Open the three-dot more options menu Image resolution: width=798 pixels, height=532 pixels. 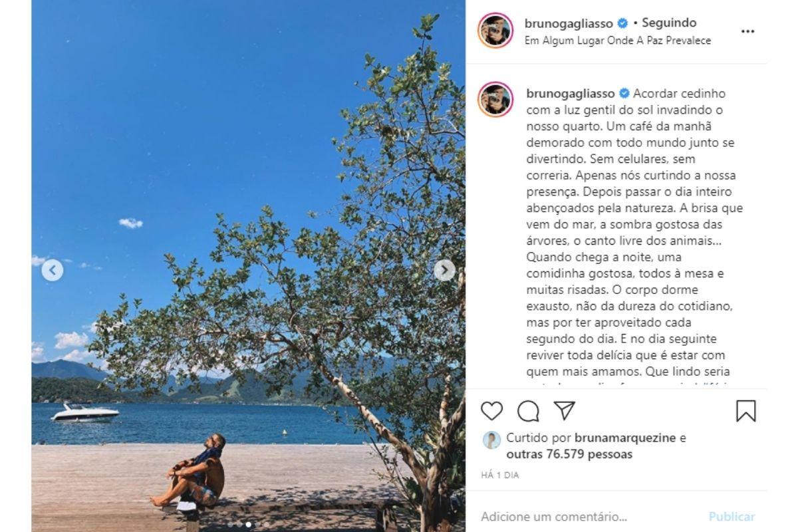(748, 31)
